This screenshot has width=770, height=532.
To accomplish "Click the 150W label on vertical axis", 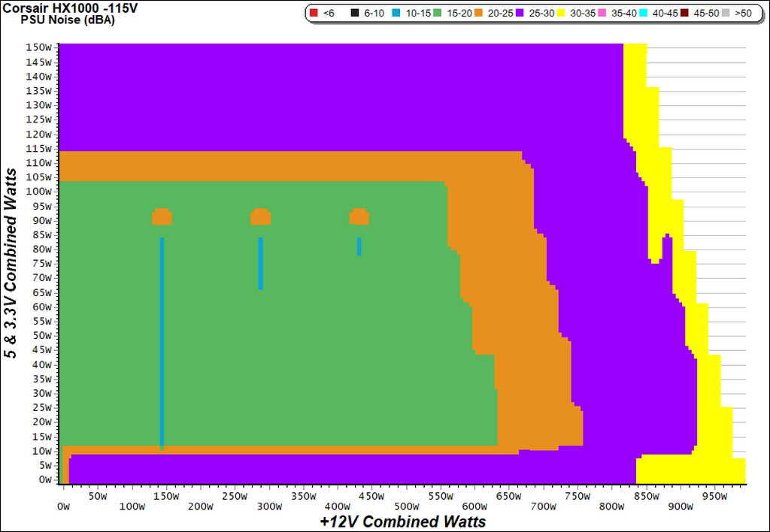I will [x=38, y=47].
